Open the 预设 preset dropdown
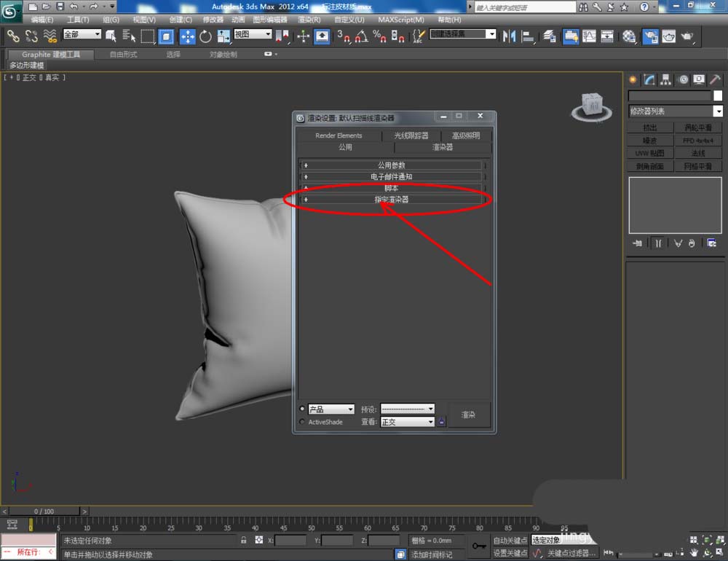 407,409
